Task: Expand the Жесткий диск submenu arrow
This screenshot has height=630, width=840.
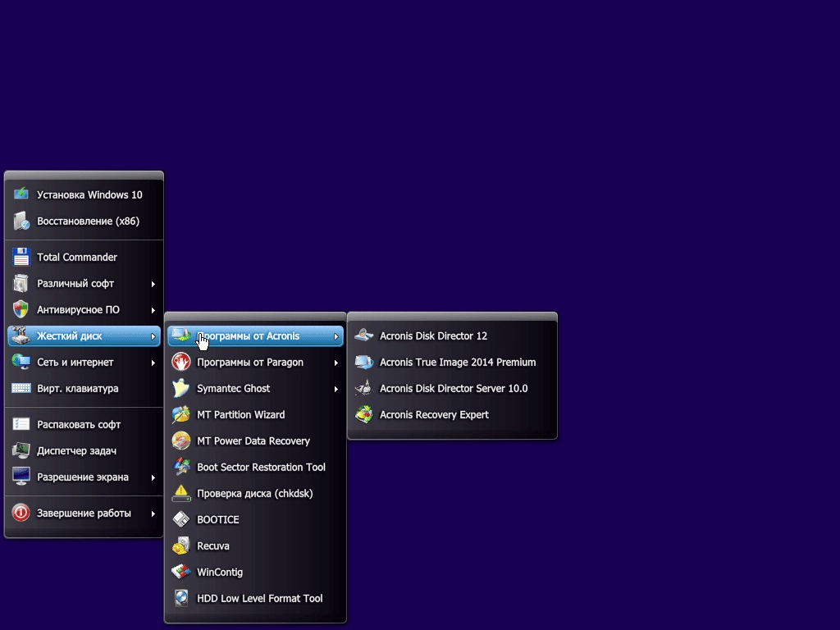Action: [153, 336]
